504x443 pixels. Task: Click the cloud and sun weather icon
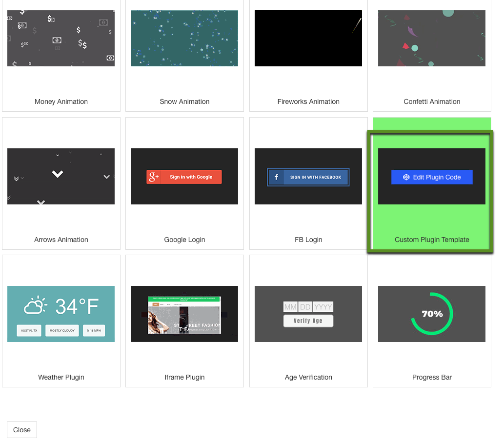click(x=36, y=306)
